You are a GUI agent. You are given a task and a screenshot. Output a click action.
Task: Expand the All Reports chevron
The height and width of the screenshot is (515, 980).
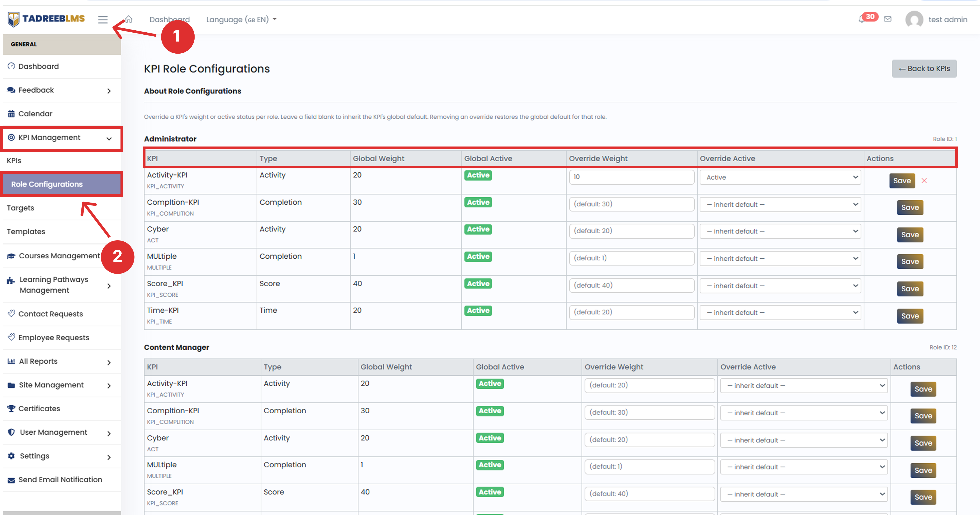click(109, 362)
